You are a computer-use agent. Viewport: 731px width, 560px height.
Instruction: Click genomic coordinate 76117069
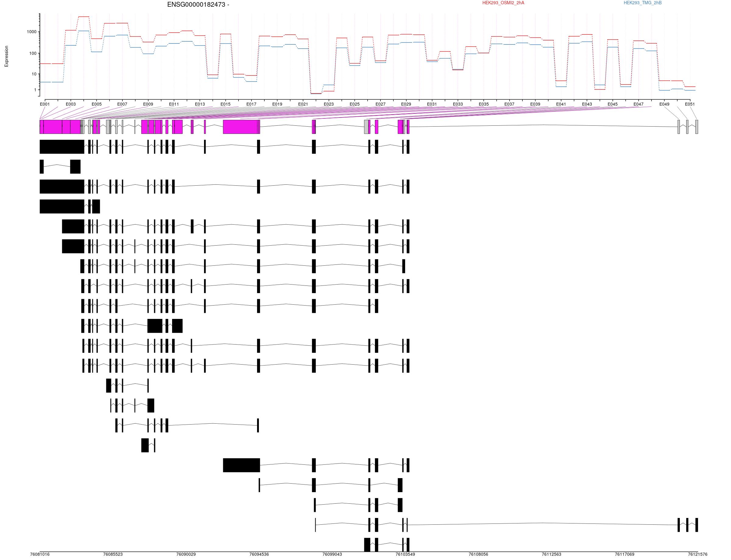(x=625, y=554)
